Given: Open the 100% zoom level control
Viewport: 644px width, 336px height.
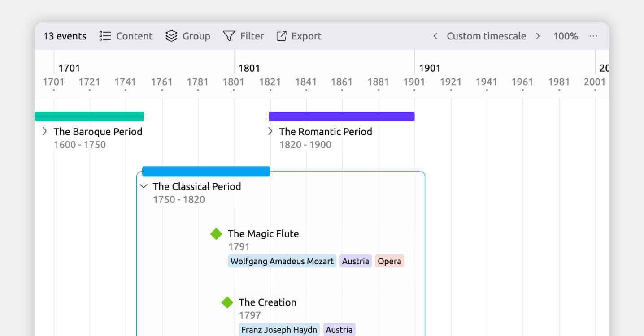Looking at the screenshot, I should [566, 36].
